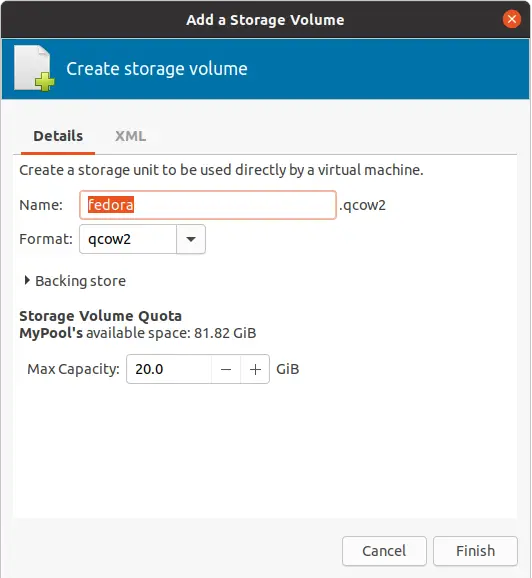Click the new volume document icon
This screenshot has width=532, height=578.
point(34,68)
